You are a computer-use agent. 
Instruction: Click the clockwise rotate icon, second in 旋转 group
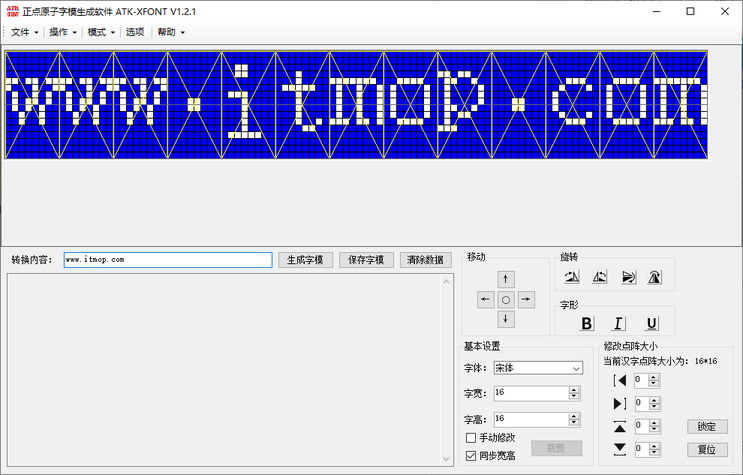tap(599, 277)
